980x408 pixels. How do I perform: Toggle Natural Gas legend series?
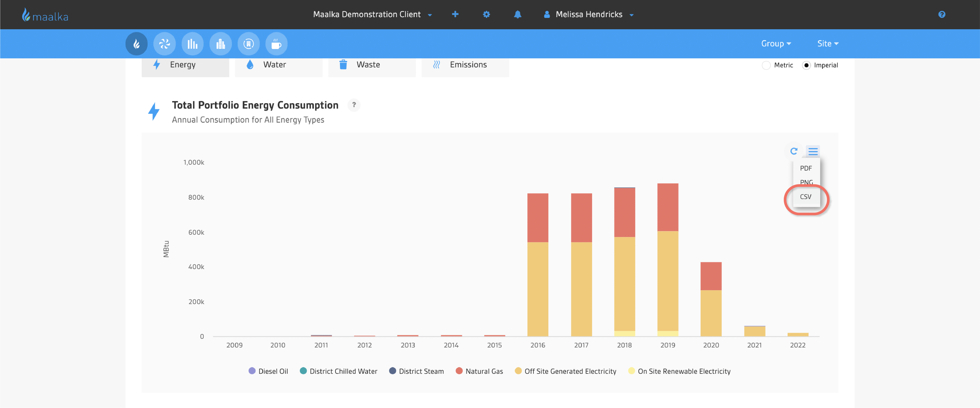479,371
